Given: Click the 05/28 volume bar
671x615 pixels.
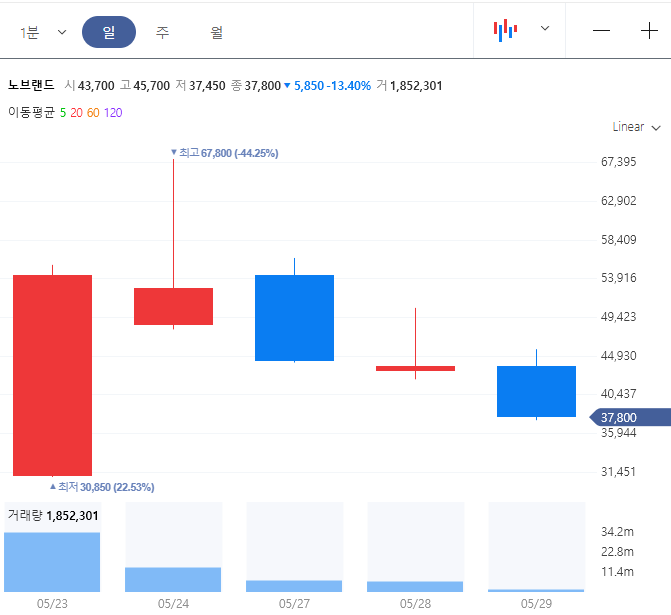Looking at the screenshot, I should 415,586.
